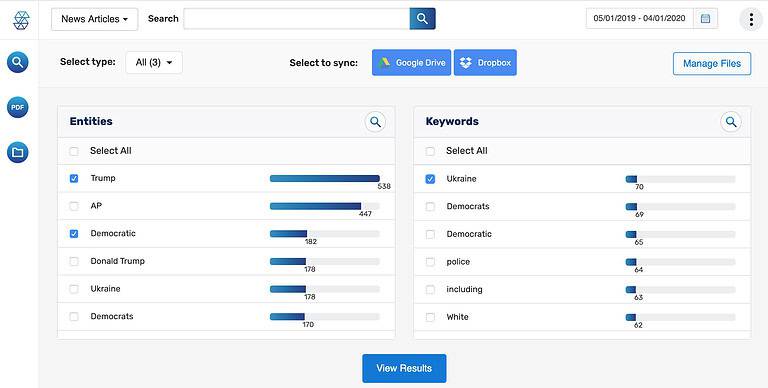768x388 pixels.
Task: Click the blue search button next to search field
Action: tap(422, 19)
